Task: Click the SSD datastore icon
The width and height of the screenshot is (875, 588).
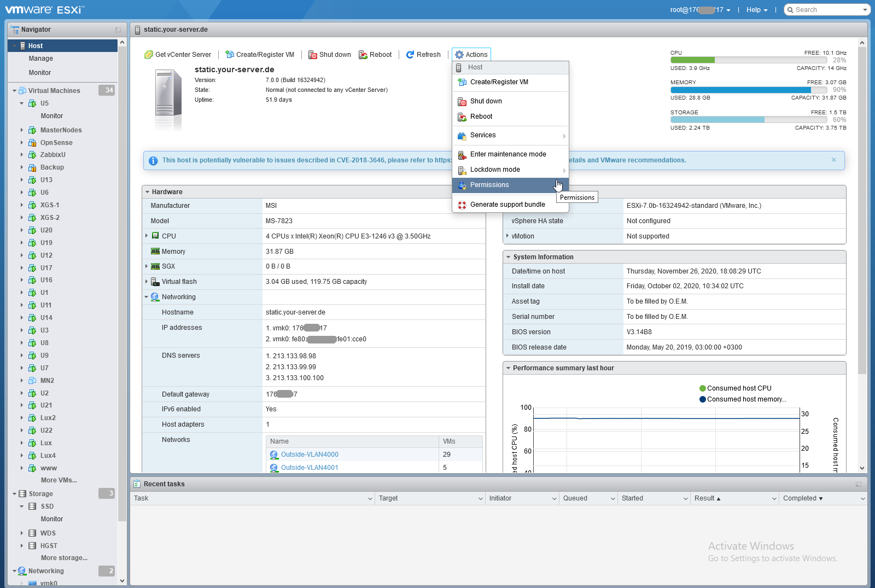Action: click(32, 507)
